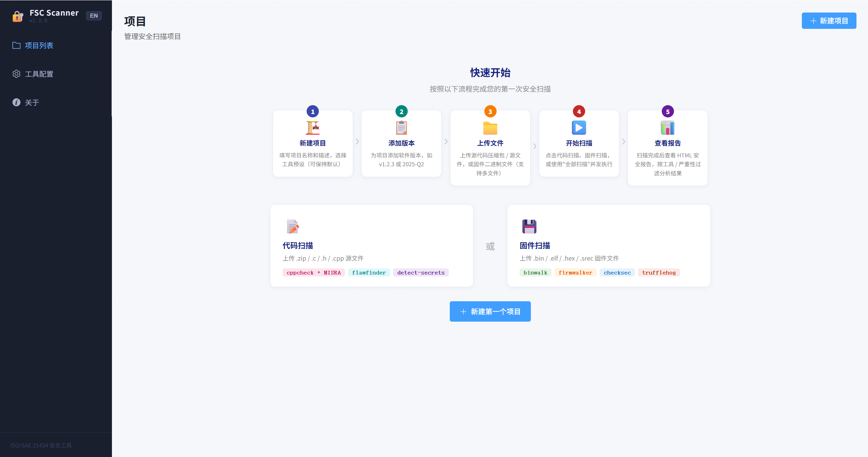This screenshot has width=868, height=457.
Task: Click the 代码扫描 card title
Action: 298,246
